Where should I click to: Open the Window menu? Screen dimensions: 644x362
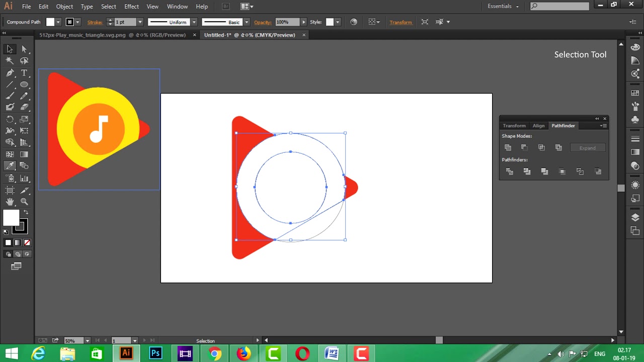tap(177, 7)
